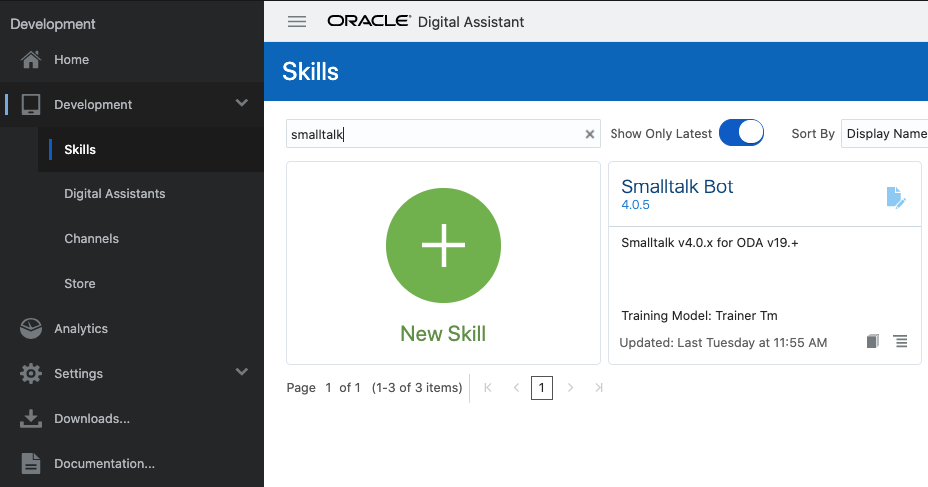This screenshot has height=487, width=928.
Task: Expand the Settings section chevron
Action: (x=241, y=372)
